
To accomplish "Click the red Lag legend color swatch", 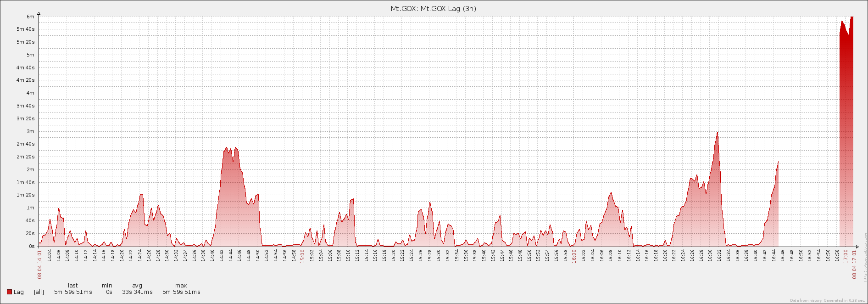I will 9,292.
